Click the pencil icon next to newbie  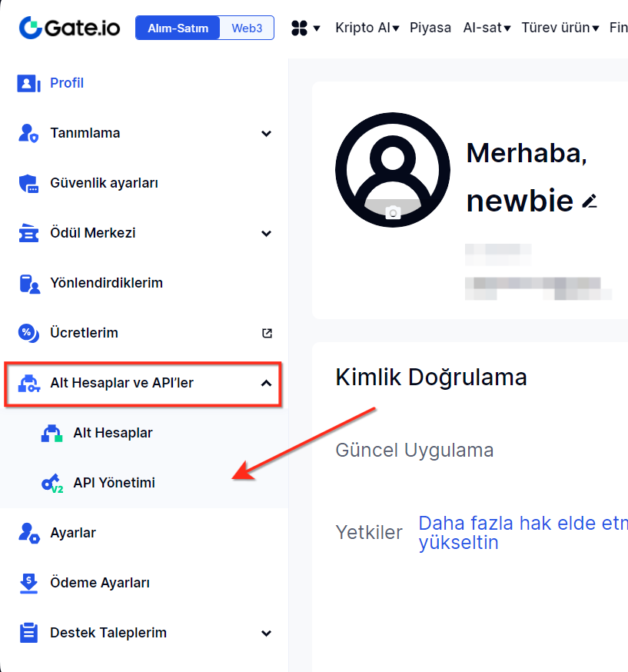[589, 201]
